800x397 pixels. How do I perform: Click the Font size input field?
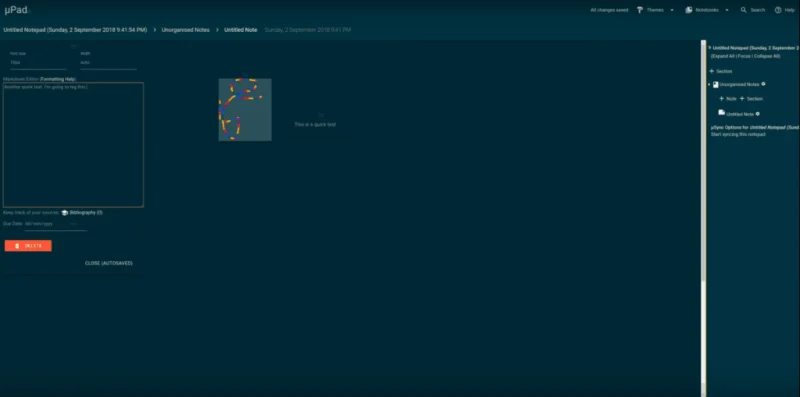click(38, 63)
